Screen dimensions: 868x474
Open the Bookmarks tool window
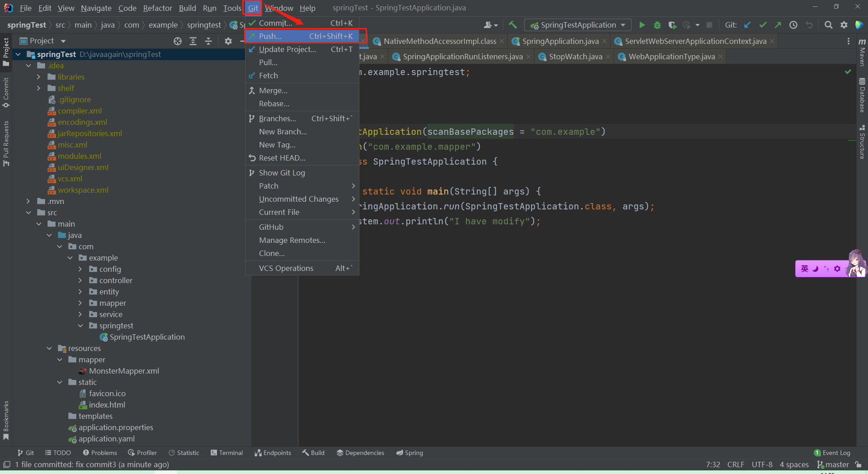coord(6,420)
